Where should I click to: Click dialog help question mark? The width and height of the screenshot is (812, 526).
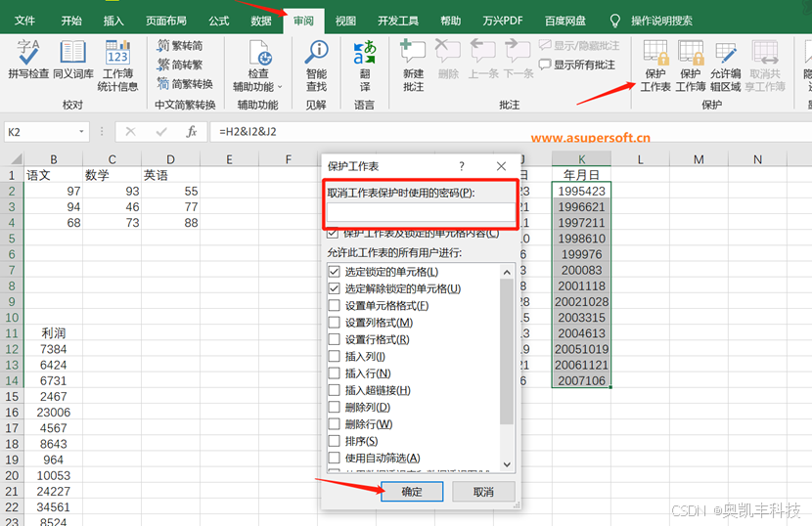(462, 166)
